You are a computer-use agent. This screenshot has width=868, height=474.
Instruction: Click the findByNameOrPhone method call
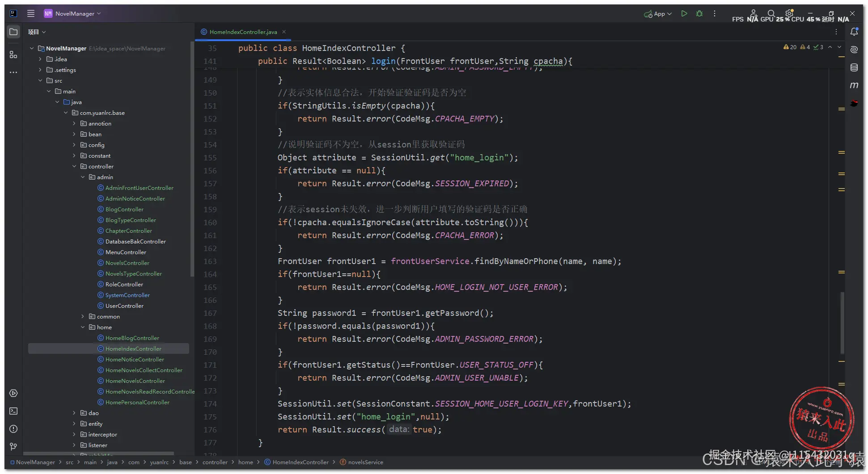coord(516,261)
